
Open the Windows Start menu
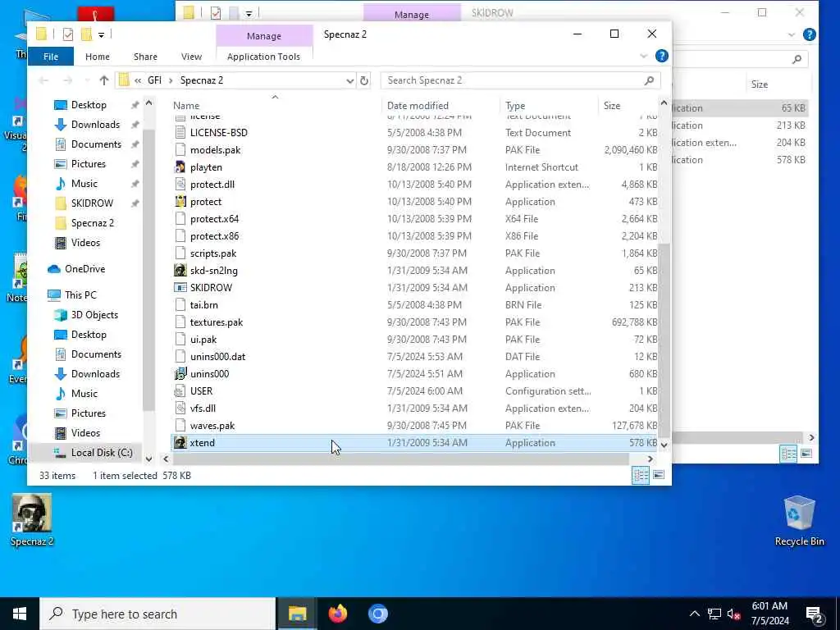20,614
